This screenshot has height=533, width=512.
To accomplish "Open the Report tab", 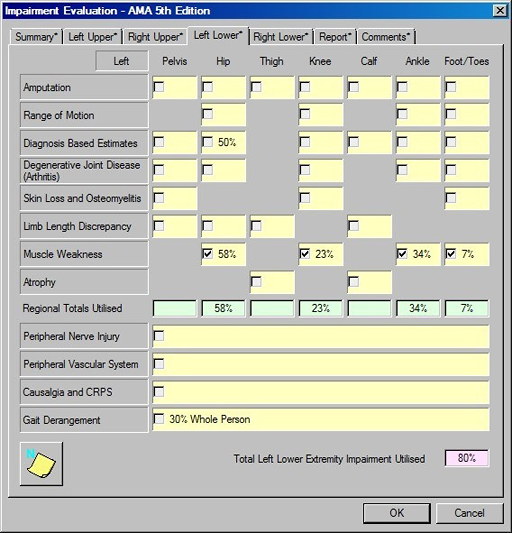I will (335, 37).
